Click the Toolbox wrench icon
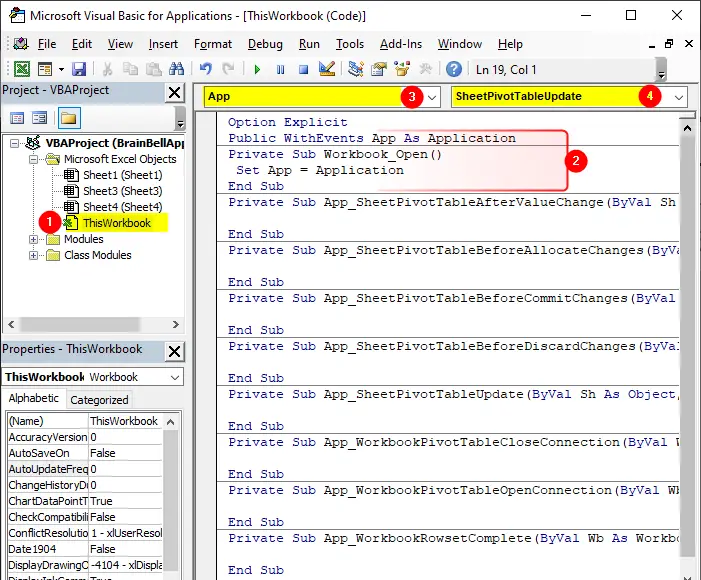Image resolution: width=701 pixels, height=580 pixels. point(426,69)
